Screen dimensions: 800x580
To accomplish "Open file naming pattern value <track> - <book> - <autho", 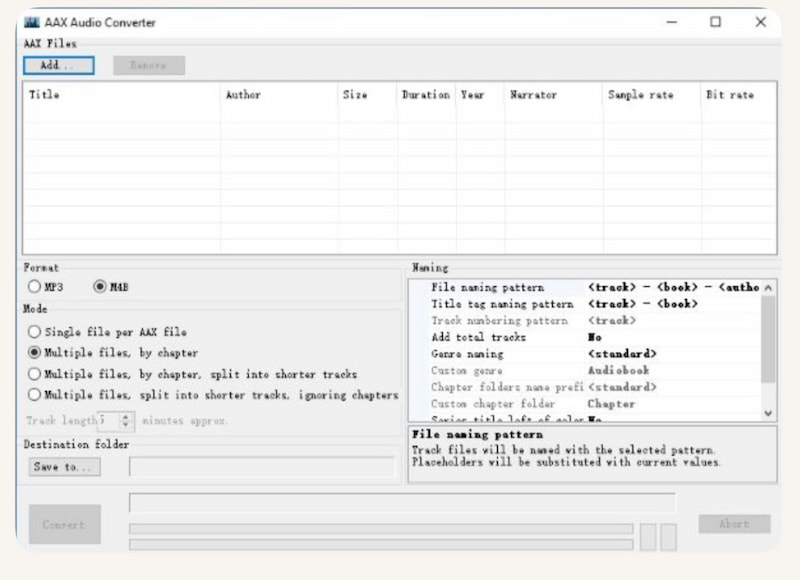I will click(x=673, y=287).
